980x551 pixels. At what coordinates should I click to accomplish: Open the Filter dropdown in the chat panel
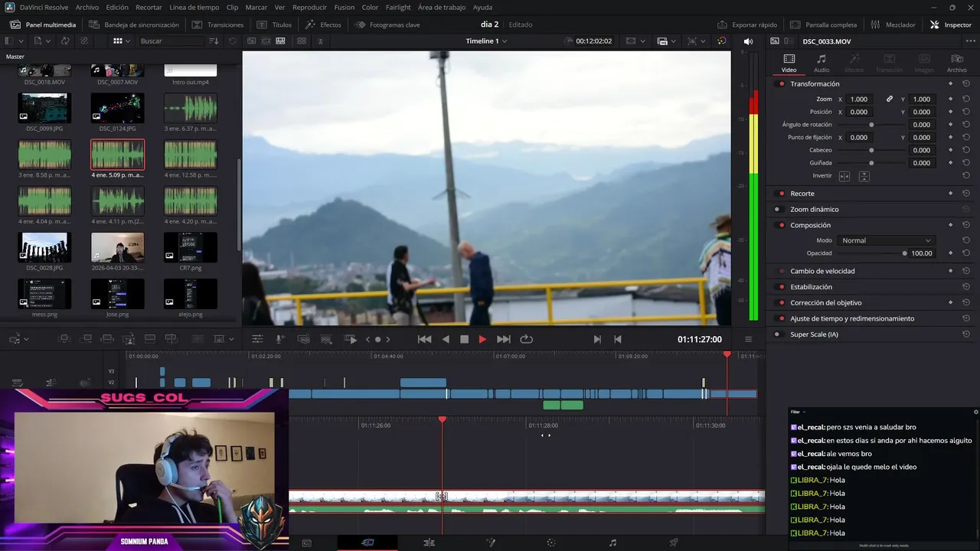pos(798,412)
